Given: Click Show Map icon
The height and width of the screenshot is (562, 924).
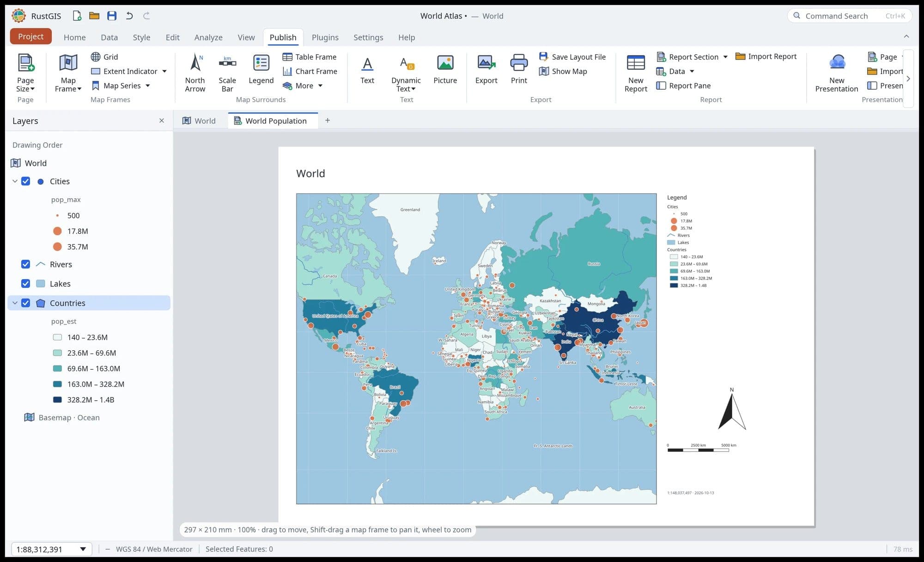Looking at the screenshot, I should [x=544, y=71].
